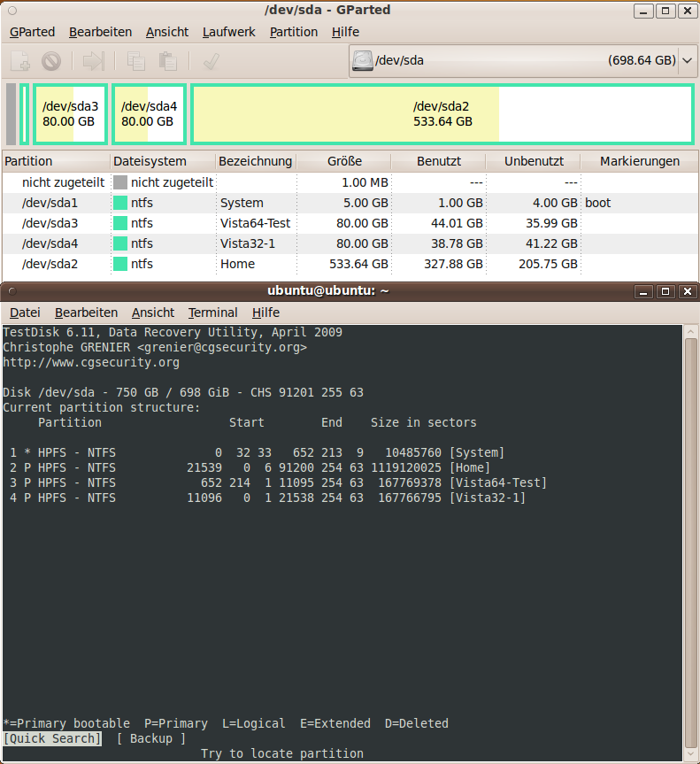Viewport: 700px width, 764px height.
Task: Select the /dev/sda1 System partition row
Action: point(350,203)
